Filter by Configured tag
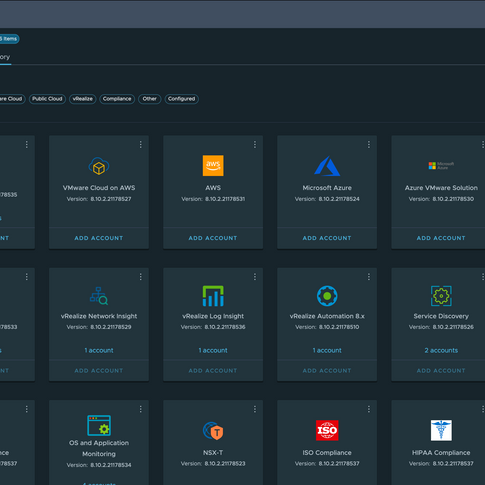 [x=182, y=99]
